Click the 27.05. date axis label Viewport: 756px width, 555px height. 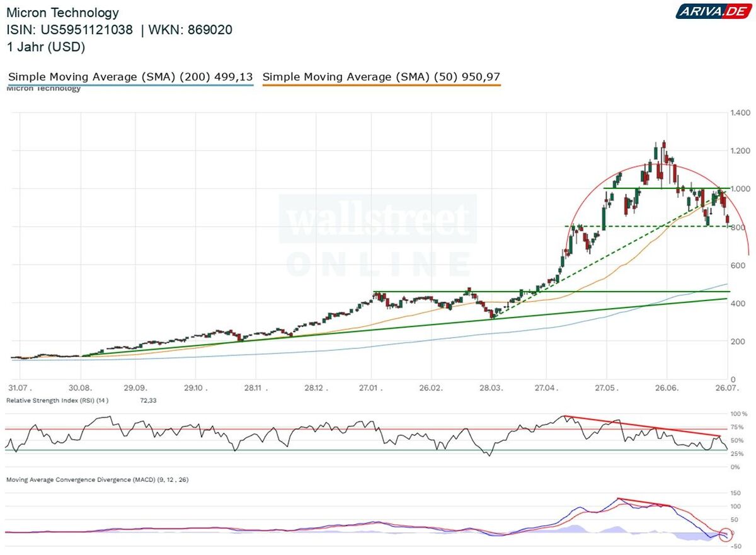(605, 388)
